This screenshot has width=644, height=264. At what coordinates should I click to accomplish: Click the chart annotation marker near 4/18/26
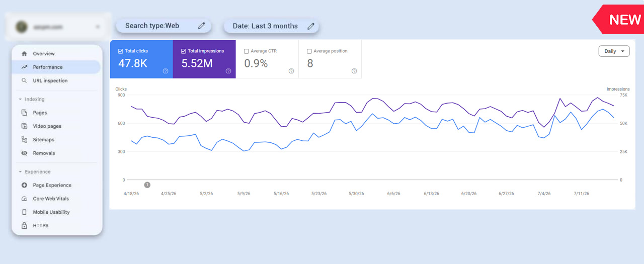coord(147,185)
